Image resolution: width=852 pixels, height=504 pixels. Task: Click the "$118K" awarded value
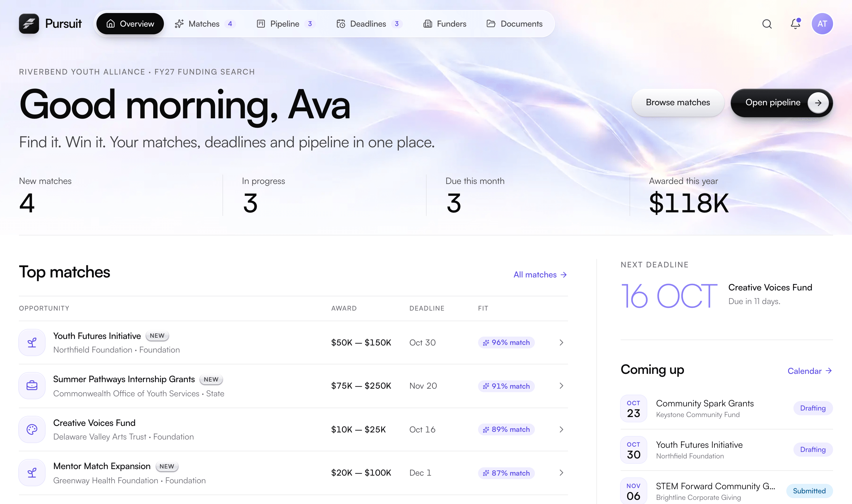pos(689,203)
